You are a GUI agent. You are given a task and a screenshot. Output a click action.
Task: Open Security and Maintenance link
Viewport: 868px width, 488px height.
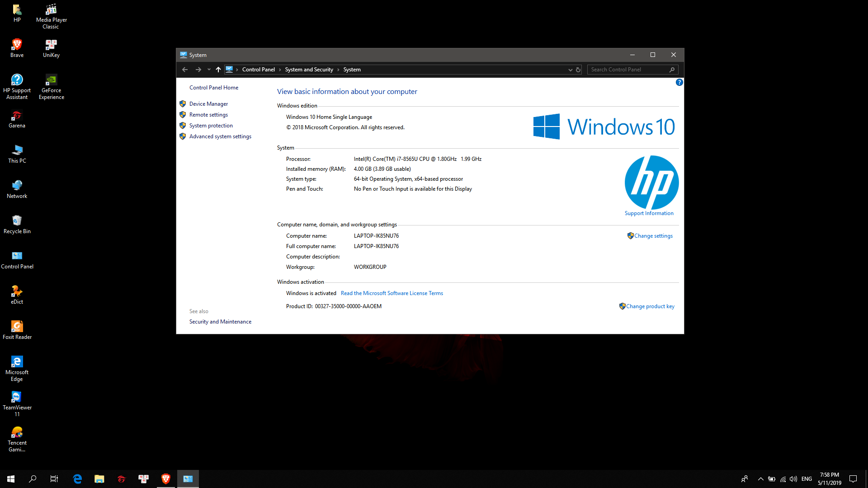point(220,322)
